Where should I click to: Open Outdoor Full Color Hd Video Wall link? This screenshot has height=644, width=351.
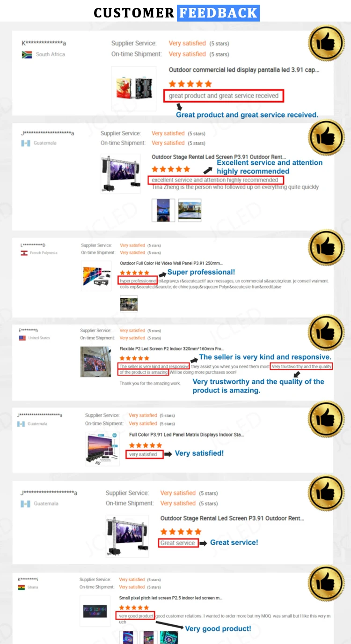pyautogui.click(x=171, y=263)
